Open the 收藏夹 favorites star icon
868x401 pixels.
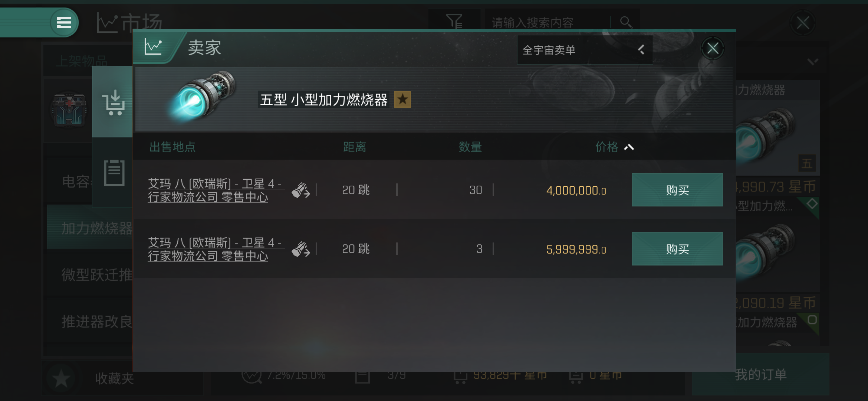tap(61, 378)
